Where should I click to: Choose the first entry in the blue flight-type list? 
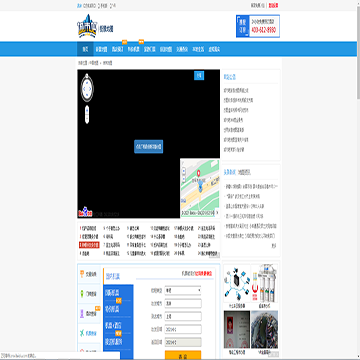(112, 293)
